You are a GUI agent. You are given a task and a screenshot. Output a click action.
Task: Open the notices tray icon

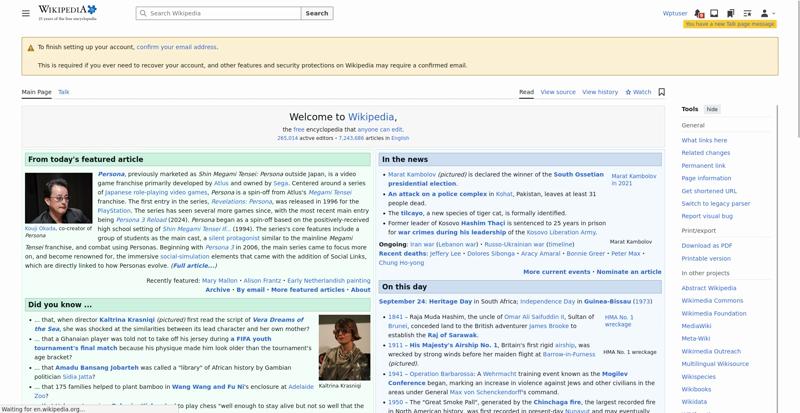pos(714,13)
